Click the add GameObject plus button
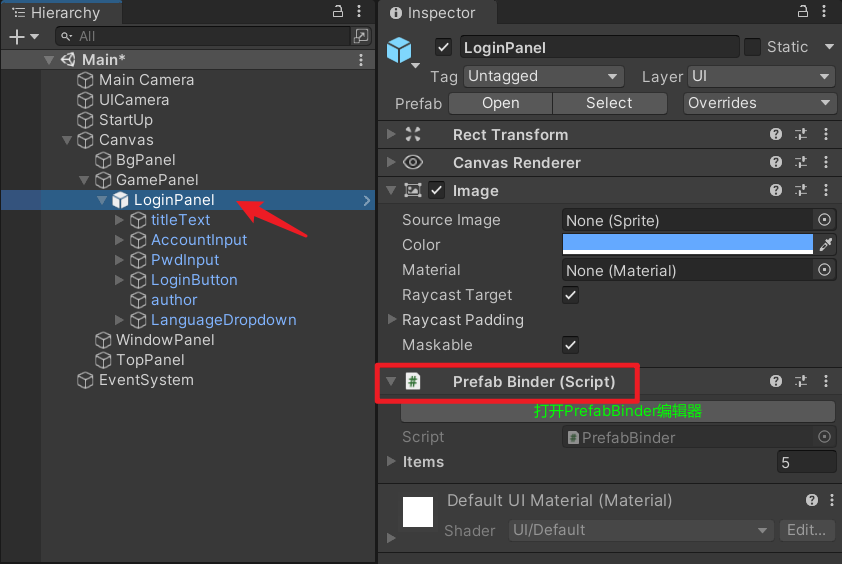The height and width of the screenshot is (564, 842). [17, 37]
